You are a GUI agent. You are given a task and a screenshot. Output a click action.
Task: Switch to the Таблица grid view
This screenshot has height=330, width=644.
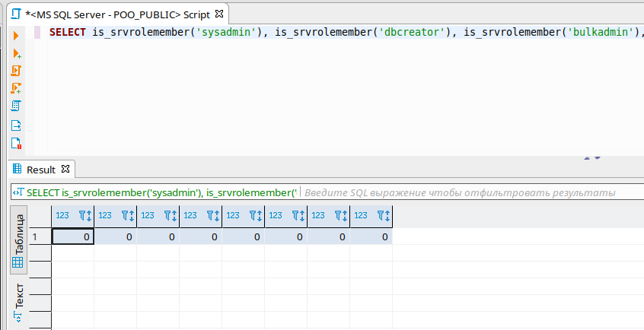18,240
